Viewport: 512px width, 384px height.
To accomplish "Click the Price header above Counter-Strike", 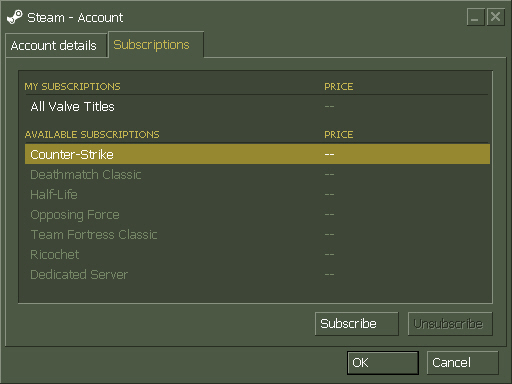I will pos(339,135).
